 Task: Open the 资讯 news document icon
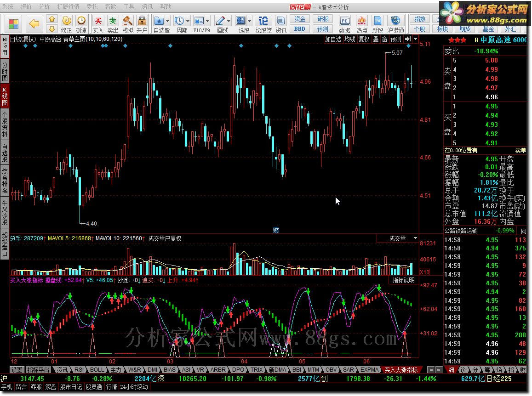click(280, 24)
